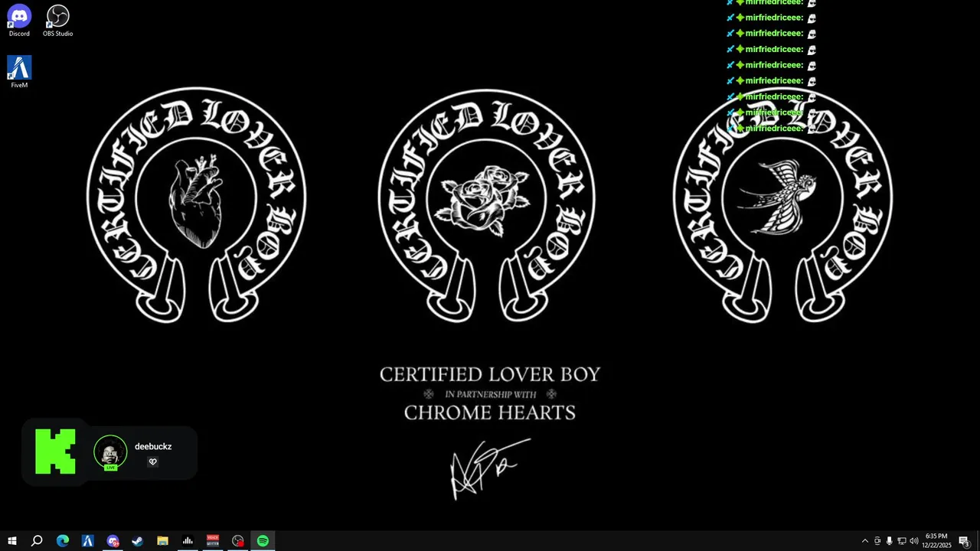The width and height of the screenshot is (980, 551).
Task: Open the notification center with 3 notifications
Action: pyautogui.click(x=965, y=541)
